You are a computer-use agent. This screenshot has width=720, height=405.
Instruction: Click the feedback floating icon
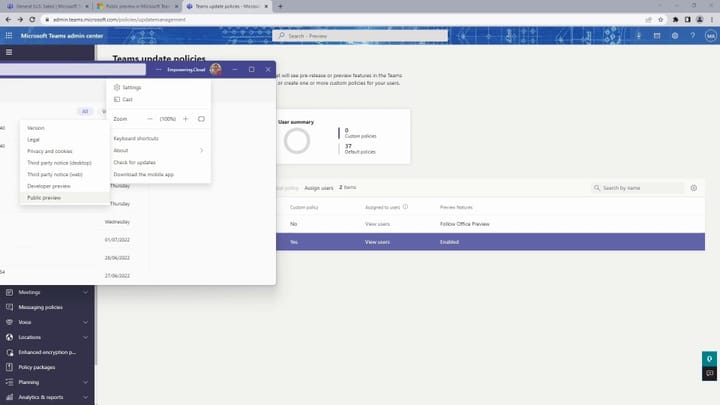point(709,373)
